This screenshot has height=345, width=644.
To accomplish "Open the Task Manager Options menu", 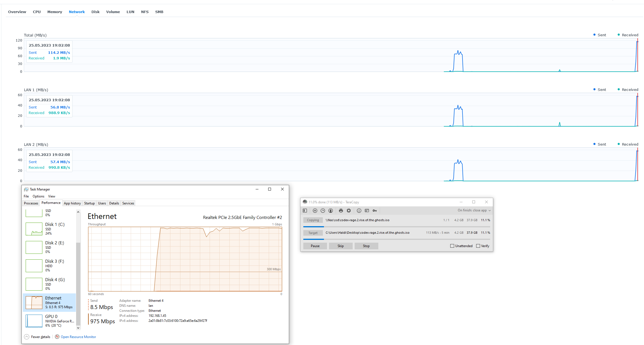I will (38, 196).
